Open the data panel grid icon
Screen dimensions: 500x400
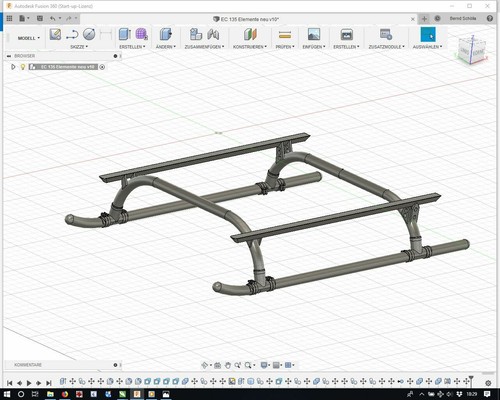click(x=9, y=19)
